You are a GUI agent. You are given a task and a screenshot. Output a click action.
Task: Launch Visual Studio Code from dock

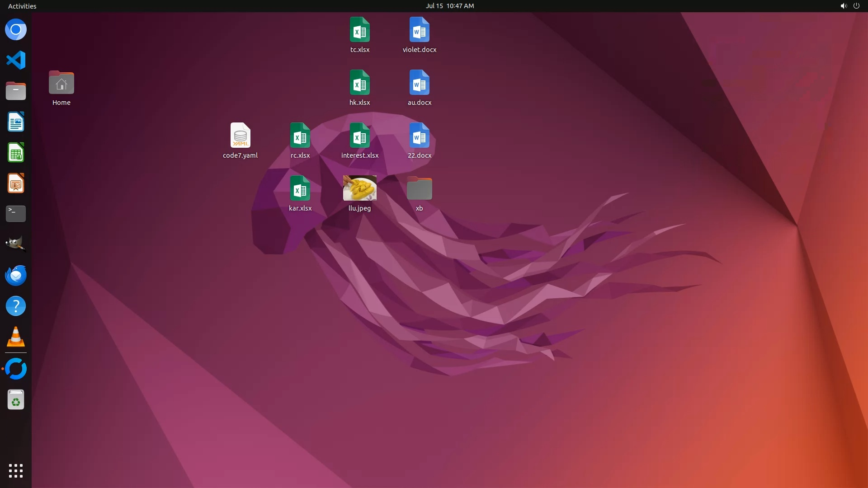point(16,60)
